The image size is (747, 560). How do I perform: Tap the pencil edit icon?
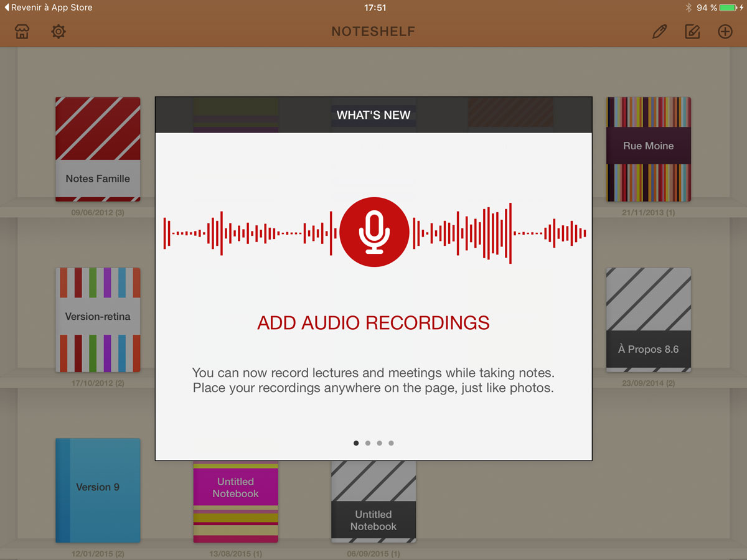click(659, 32)
